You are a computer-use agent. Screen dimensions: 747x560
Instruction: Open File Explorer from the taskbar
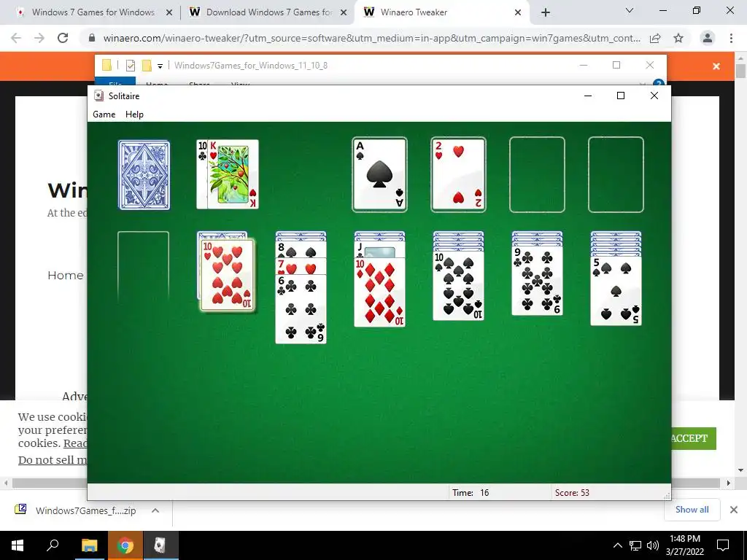click(89, 545)
